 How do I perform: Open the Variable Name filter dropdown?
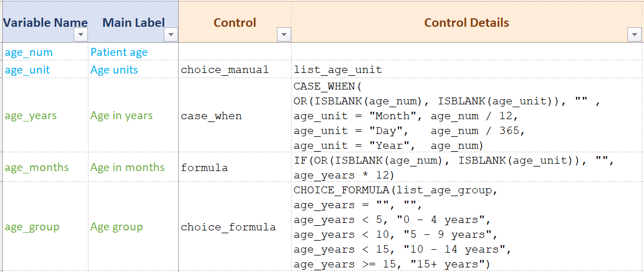80,35
